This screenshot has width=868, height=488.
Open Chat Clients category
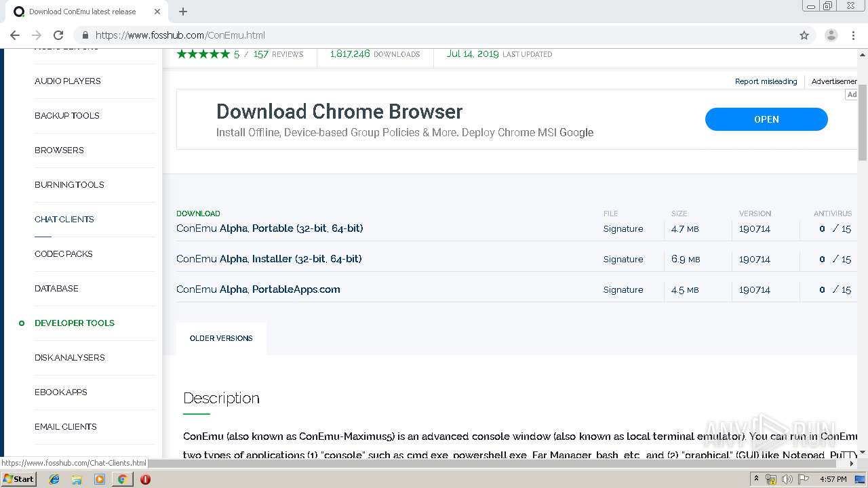pyautogui.click(x=64, y=219)
